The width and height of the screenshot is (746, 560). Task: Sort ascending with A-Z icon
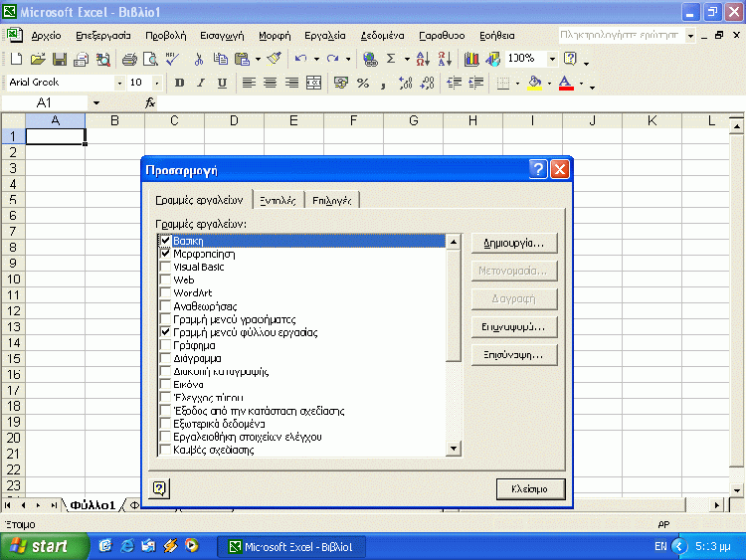423,59
